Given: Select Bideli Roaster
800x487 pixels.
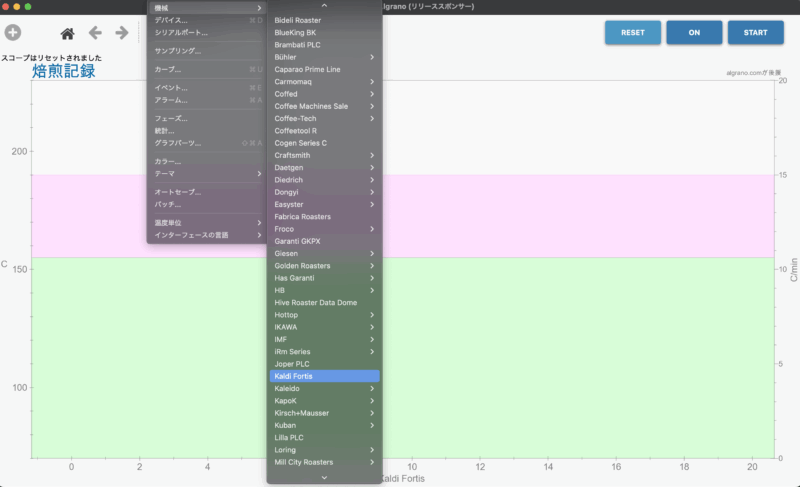Looking at the screenshot, I should click(x=324, y=20).
